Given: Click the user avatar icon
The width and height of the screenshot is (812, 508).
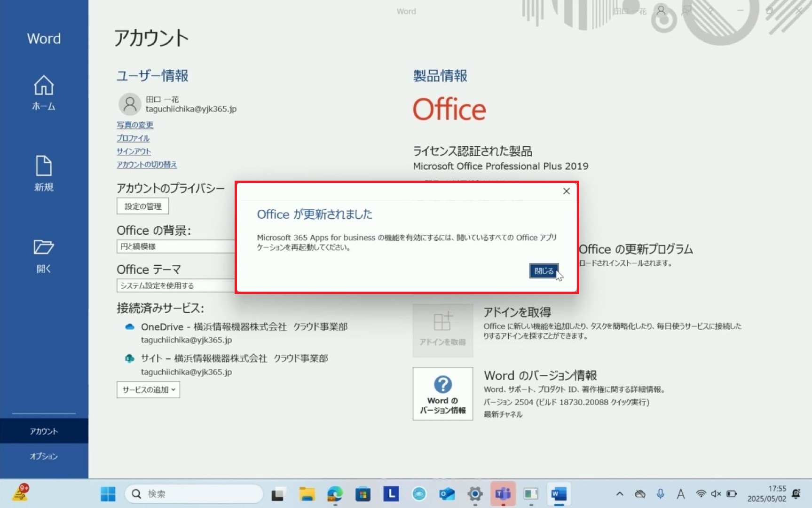Looking at the screenshot, I should click(x=130, y=104).
